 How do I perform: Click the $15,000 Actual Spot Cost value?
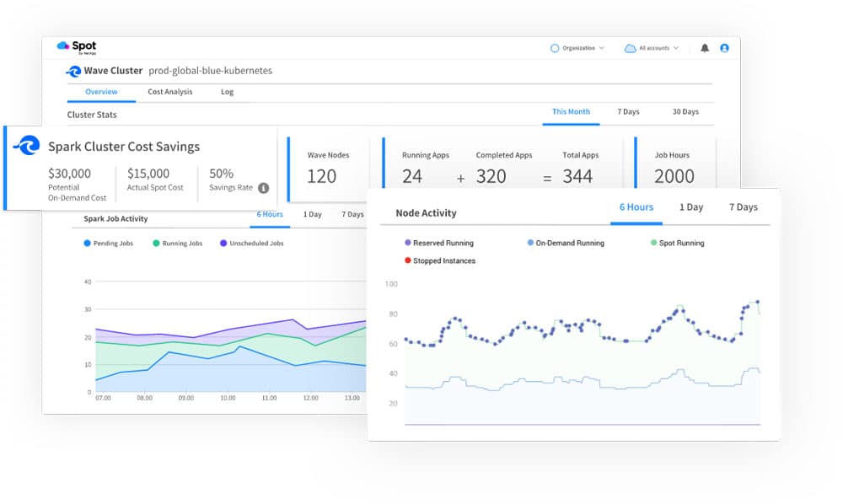pos(148,174)
